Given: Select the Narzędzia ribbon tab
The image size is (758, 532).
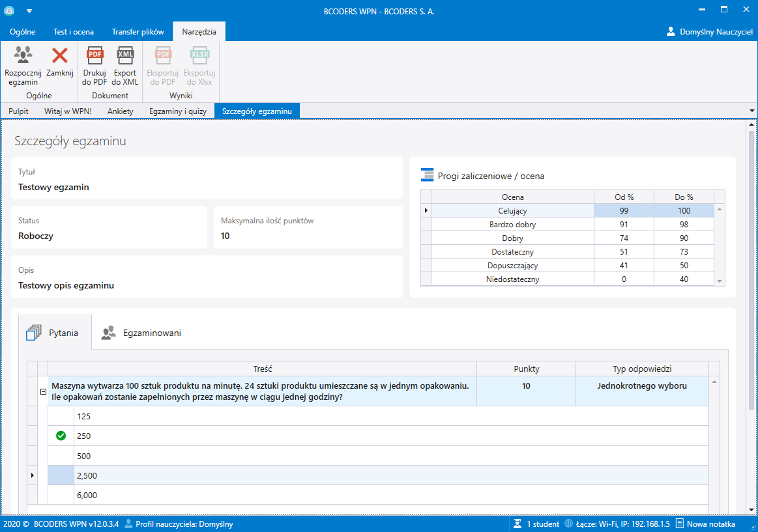Looking at the screenshot, I should click(x=199, y=32).
